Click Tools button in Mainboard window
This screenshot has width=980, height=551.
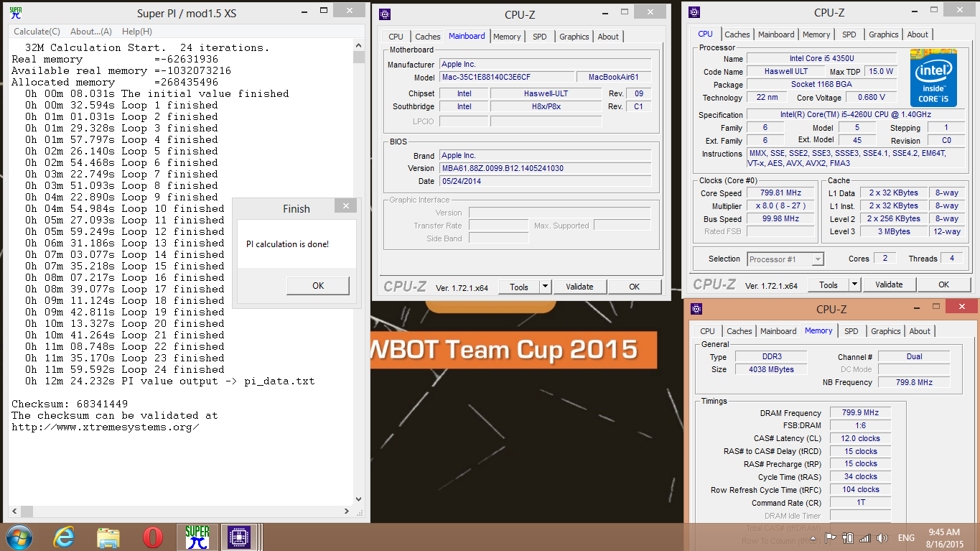(x=518, y=287)
